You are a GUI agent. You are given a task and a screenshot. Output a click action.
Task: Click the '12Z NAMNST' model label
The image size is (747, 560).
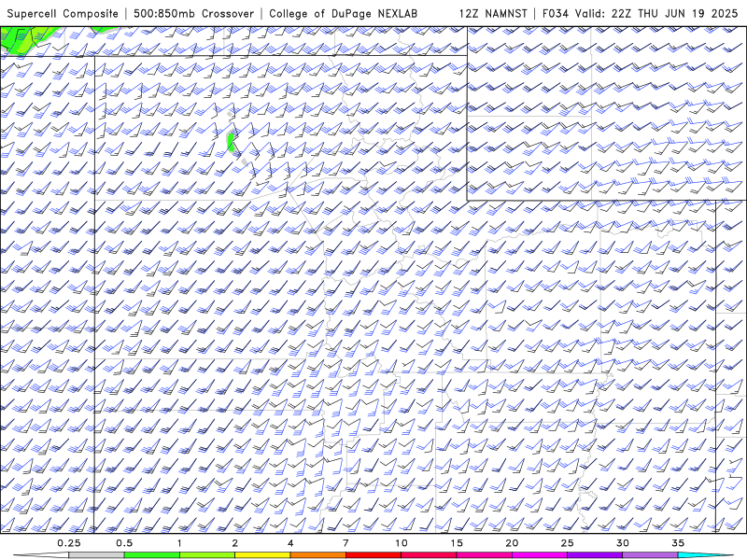493,14
